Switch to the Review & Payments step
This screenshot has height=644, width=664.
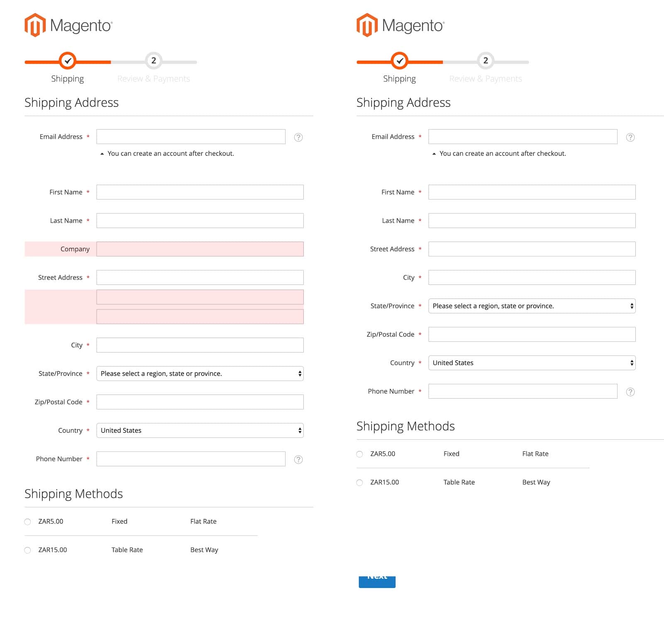(x=154, y=78)
